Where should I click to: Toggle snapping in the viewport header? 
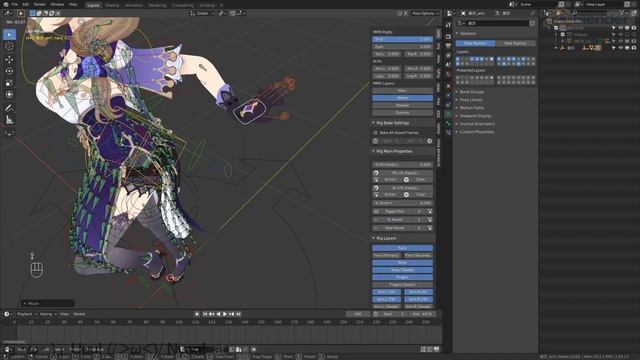[233, 13]
